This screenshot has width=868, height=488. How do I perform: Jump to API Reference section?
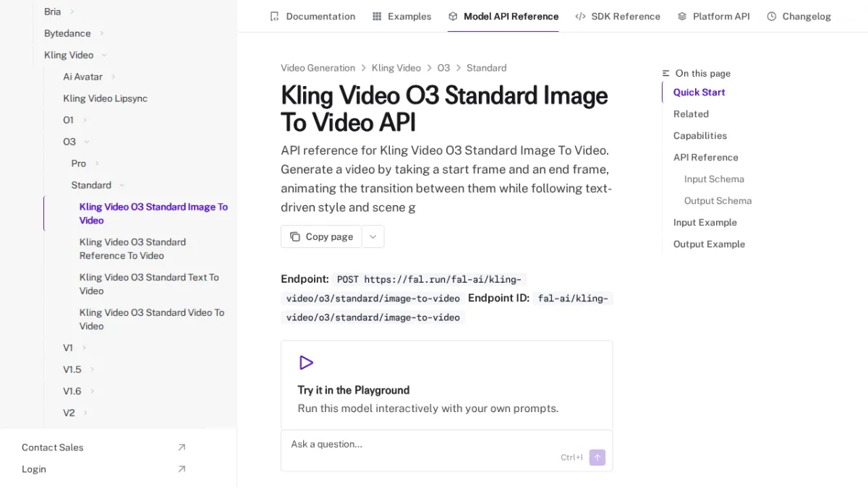click(706, 157)
